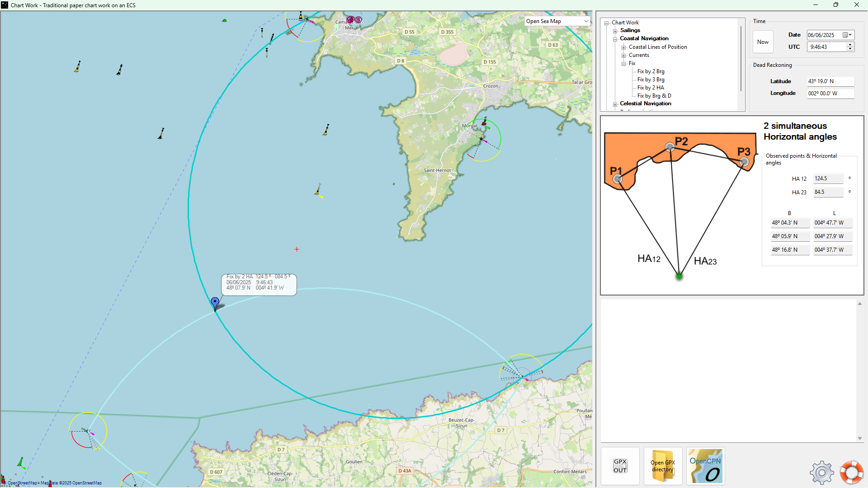Click the blue fix position pin on the map
868x488 pixels.
[215, 302]
